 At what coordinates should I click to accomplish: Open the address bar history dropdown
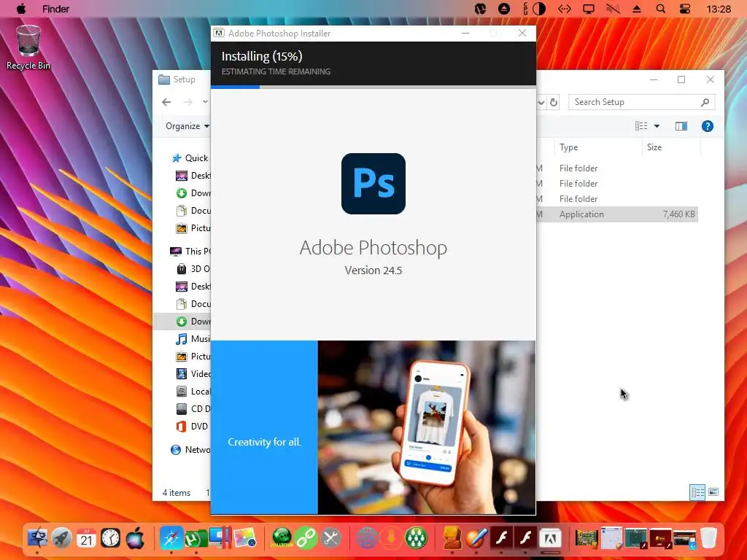pos(541,102)
